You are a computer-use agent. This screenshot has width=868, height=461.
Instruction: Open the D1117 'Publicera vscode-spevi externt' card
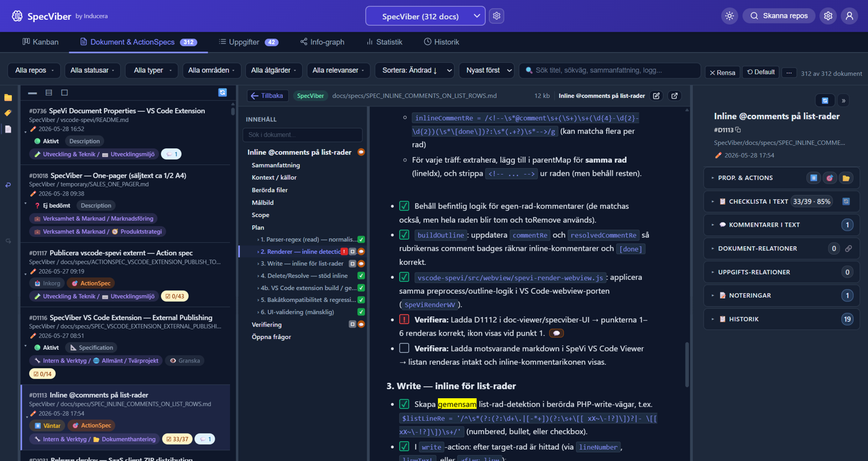(x=125, y=275)
